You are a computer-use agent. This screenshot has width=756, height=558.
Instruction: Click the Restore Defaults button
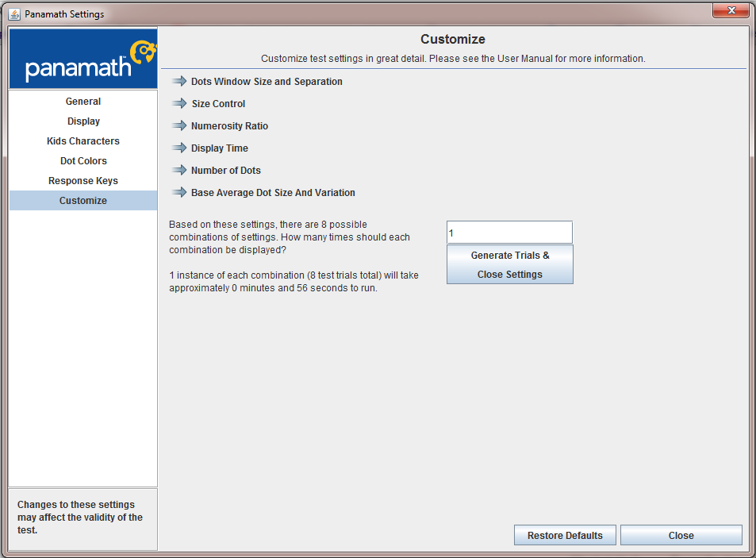565,535
